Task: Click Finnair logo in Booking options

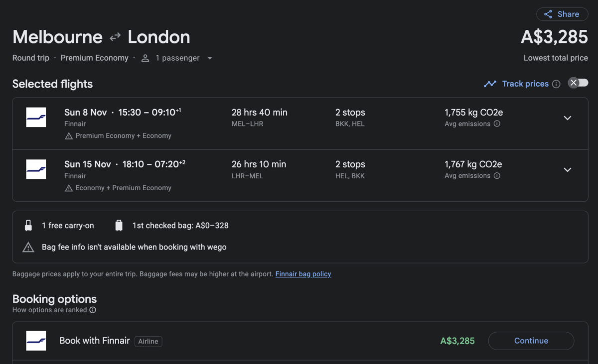Action: [36, 341]
